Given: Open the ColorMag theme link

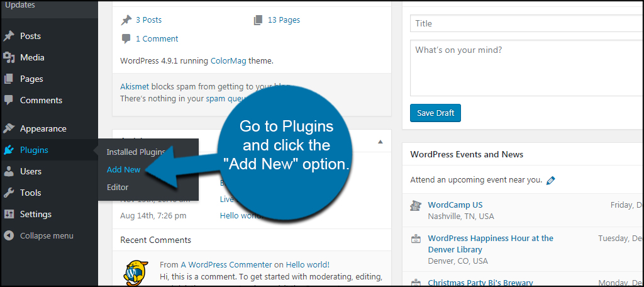Looking at the screenshot, I should [228, 61].
